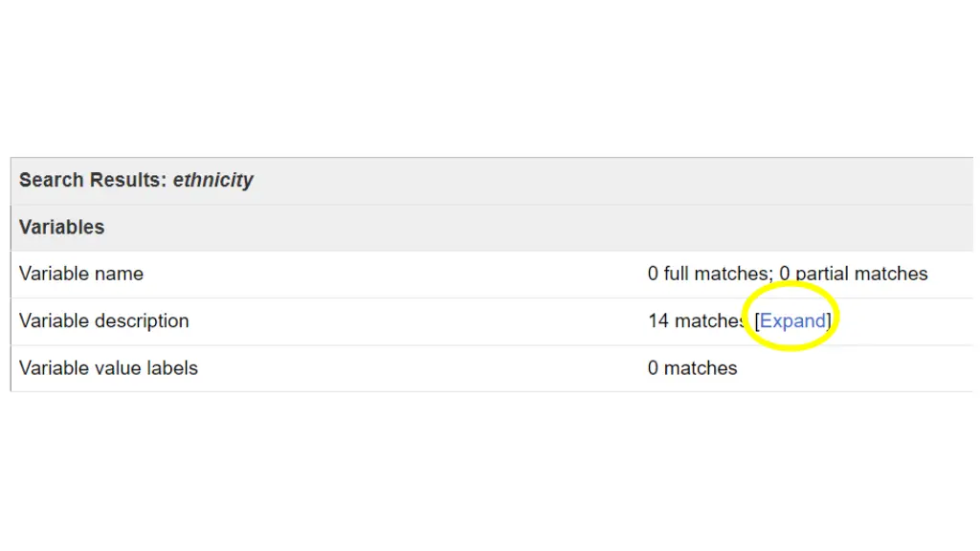The height and width of the screenshot is (551, 980).
Task: Select the Variable description row label
Action: 103,320
